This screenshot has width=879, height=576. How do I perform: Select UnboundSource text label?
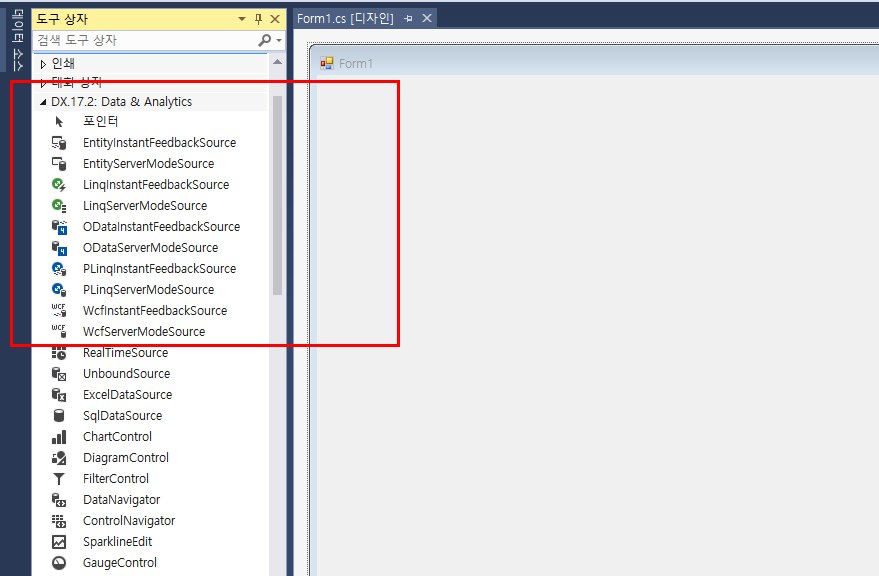click(x=127, y=374)
